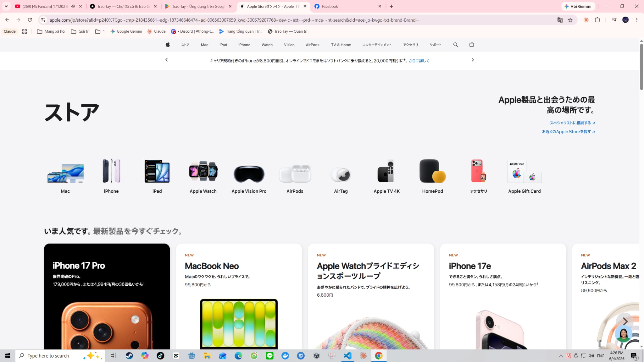Click the Hỏi Gemini button

(578, 6)
